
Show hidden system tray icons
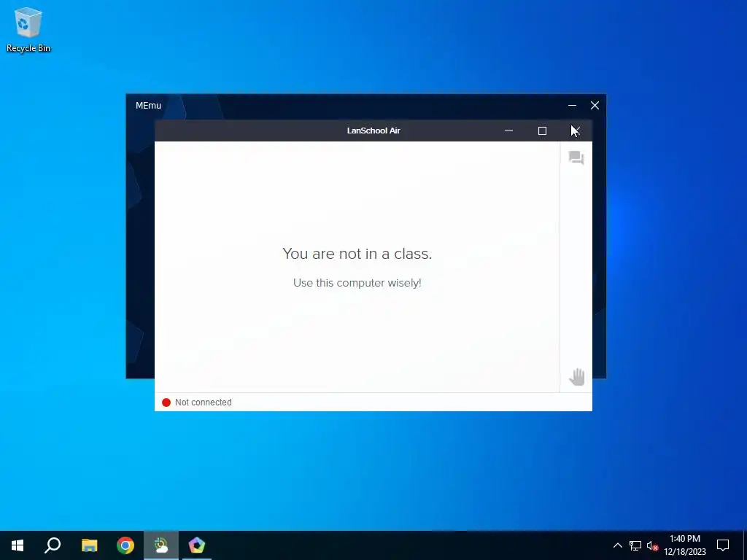[x=617, y=545]
